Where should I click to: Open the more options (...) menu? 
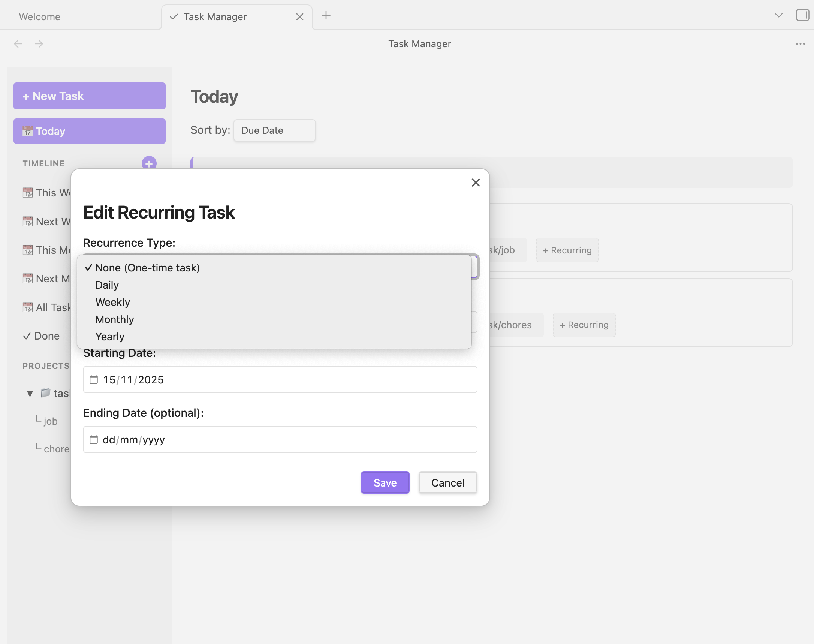point(800,44)
